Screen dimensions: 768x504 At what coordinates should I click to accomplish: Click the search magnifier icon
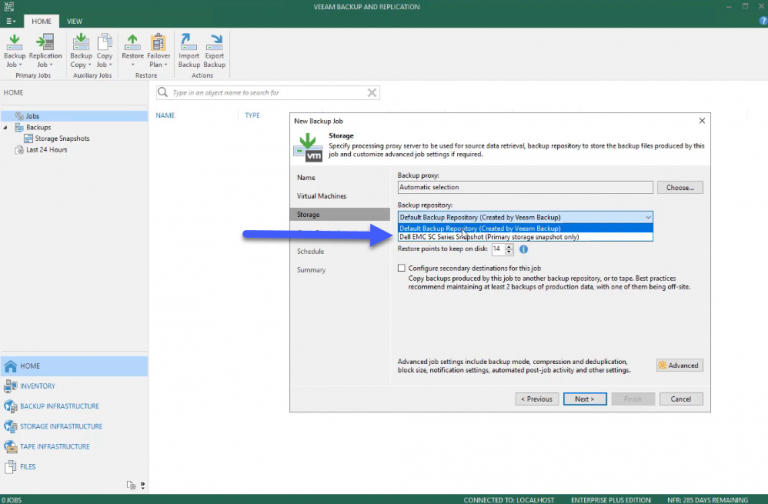163,93
